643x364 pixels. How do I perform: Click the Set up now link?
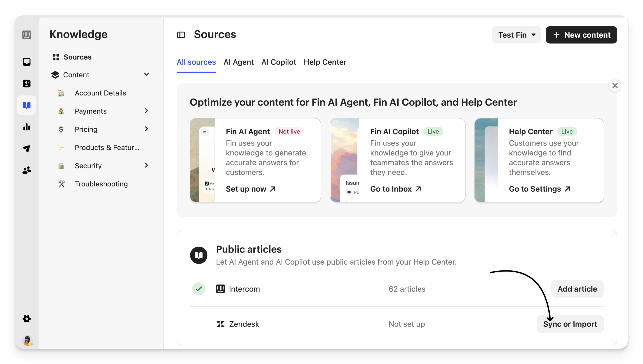pos(251,189)
